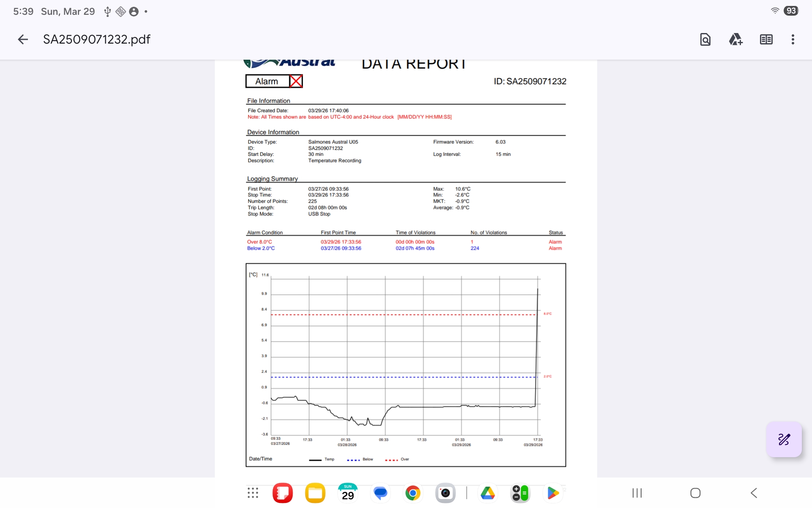Open the Calendar app showing 29
The width and height of the screenshot is (812, 508).
click(348, 493)
